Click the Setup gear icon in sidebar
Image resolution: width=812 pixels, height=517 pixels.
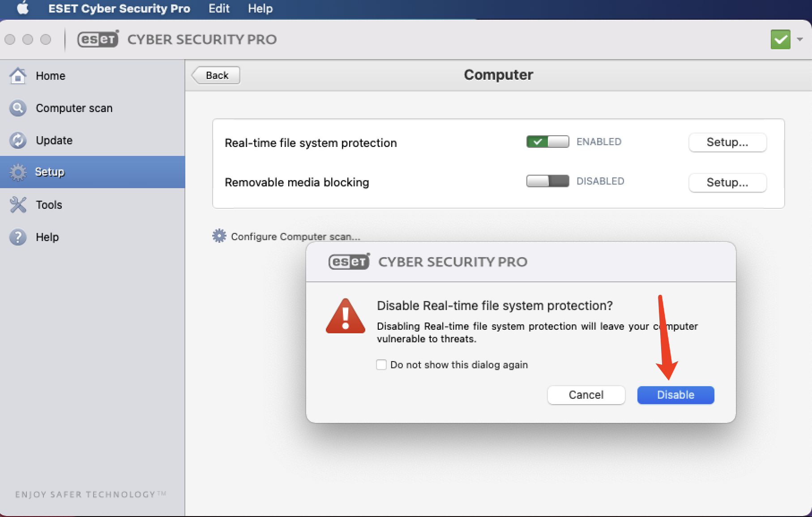18,172
